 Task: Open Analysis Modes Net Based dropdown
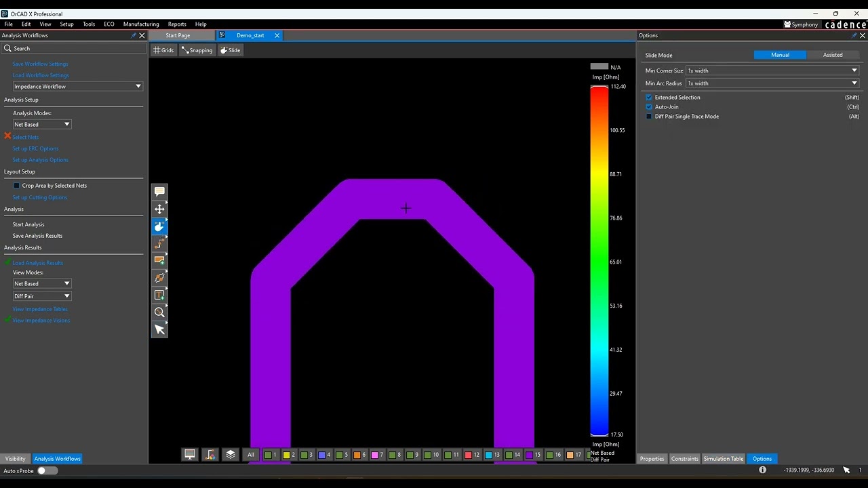point(42,124)
